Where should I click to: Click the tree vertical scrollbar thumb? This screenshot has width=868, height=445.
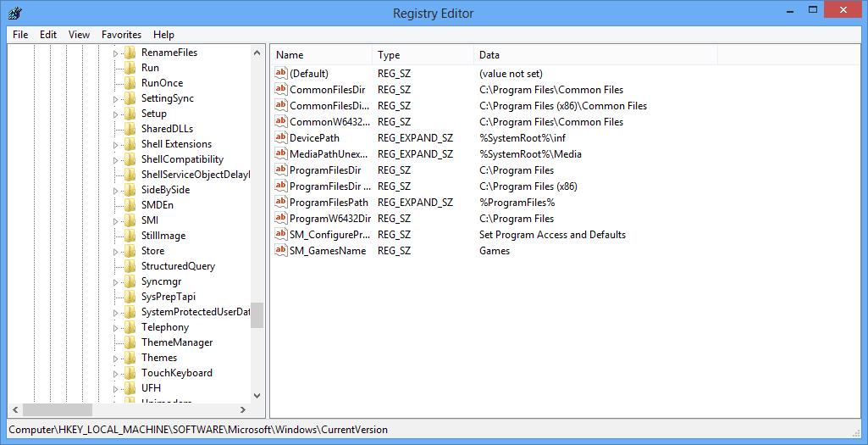(257, 315)
